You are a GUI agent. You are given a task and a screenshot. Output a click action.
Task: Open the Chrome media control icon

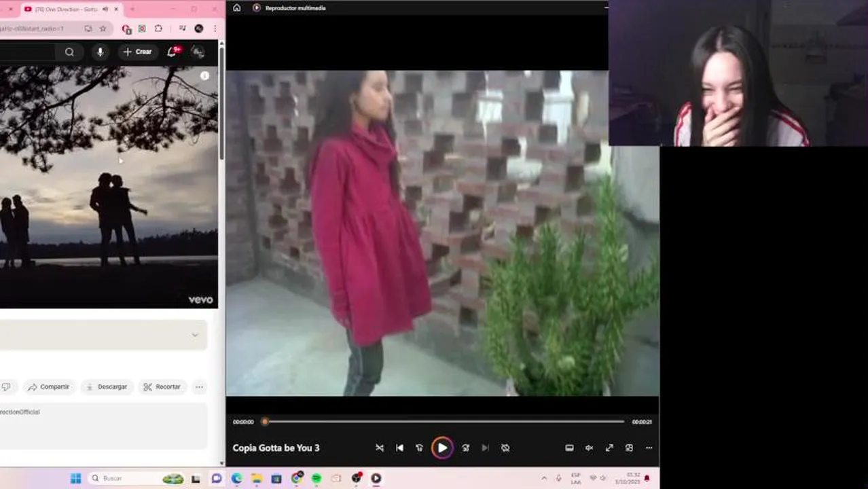182,29
